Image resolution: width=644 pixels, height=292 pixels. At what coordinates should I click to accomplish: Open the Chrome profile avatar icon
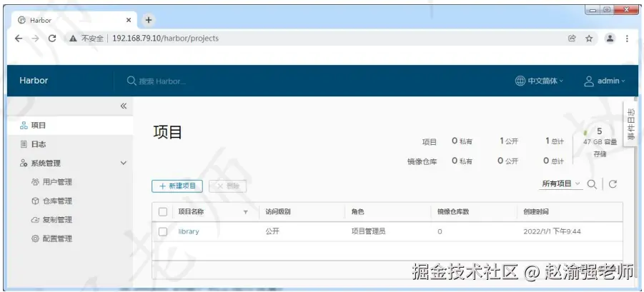pos(610,38)
